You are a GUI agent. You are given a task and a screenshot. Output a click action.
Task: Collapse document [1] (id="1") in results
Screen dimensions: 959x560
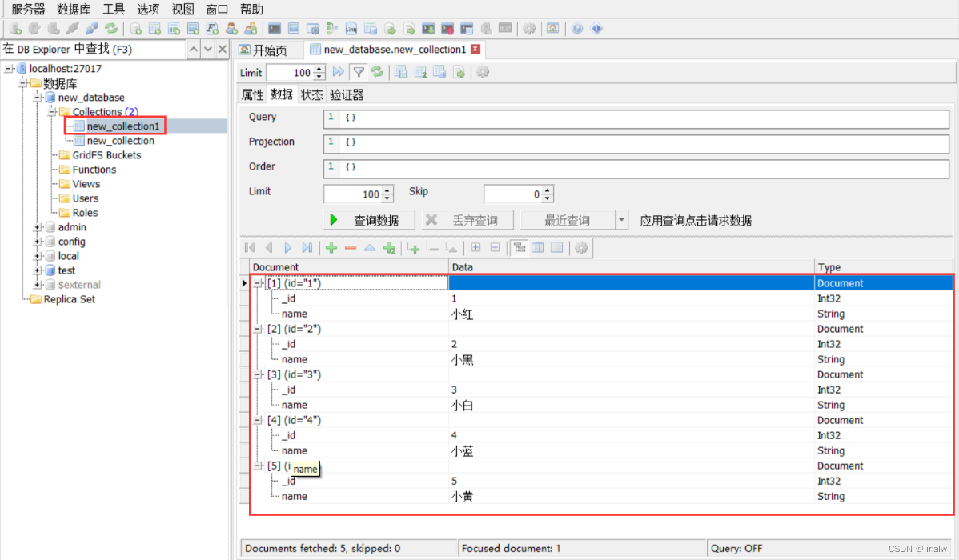tap(258, 282)
